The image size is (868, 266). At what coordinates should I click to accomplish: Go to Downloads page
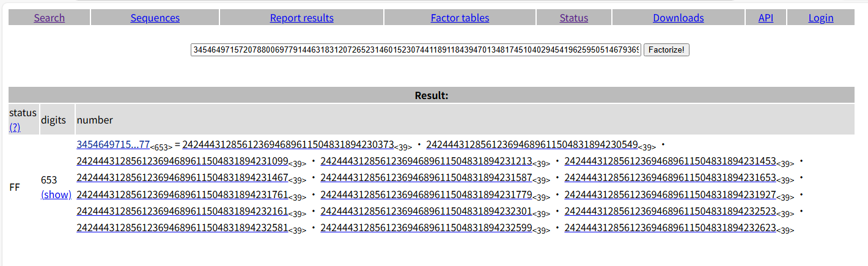679,18
